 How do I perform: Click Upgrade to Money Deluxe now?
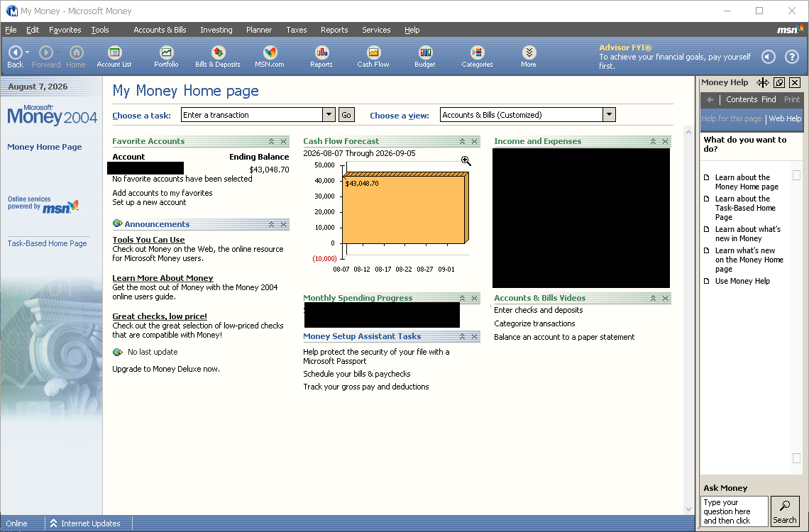click(166, 369)
